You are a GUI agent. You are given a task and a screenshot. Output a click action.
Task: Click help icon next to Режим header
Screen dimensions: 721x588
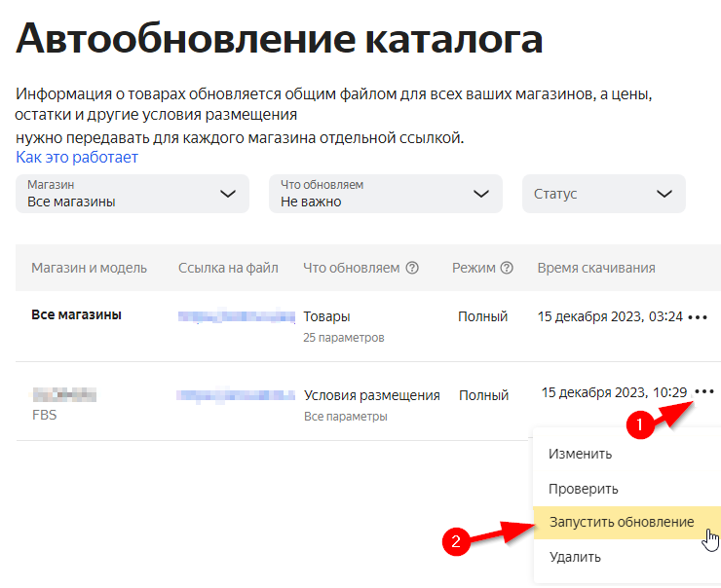507,268
